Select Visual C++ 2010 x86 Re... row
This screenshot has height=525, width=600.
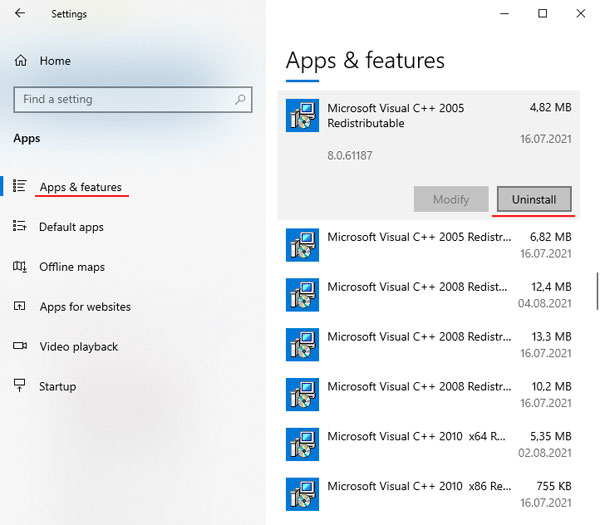click(x=429, y=494)
